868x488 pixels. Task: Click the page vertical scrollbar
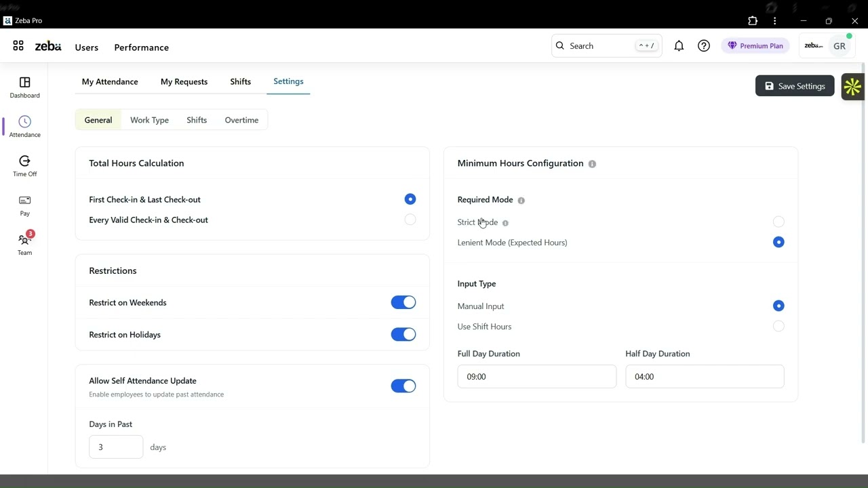pos(864,254)
